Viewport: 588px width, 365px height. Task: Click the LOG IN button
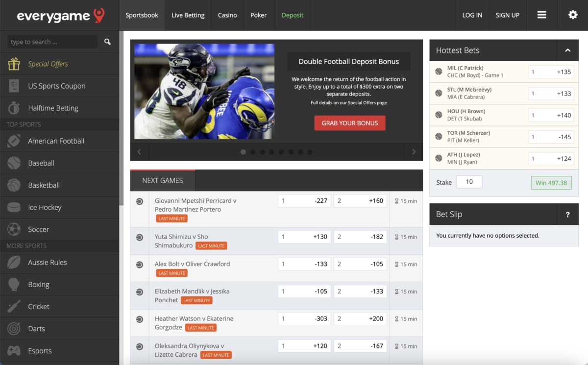click(x=472, y=15)
